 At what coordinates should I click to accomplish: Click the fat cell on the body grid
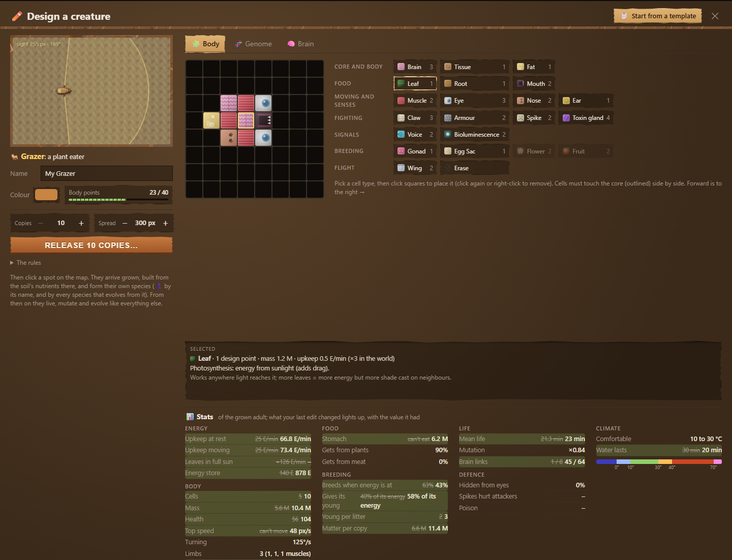pyautogui.click(x=211, y=120)
